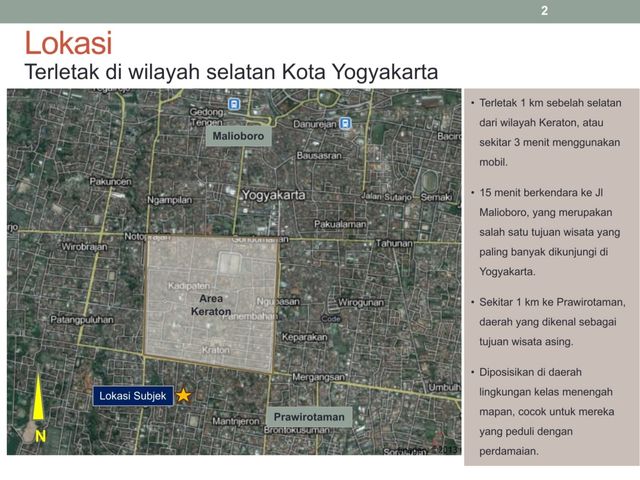Click the Keraton square courtyard on map
This screenshot has height=480, width=640.
click(x=229, y=263)
